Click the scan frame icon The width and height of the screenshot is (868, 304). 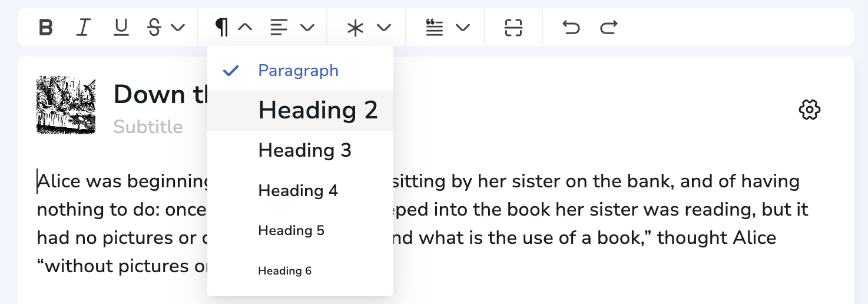click(x=513, y=28)
